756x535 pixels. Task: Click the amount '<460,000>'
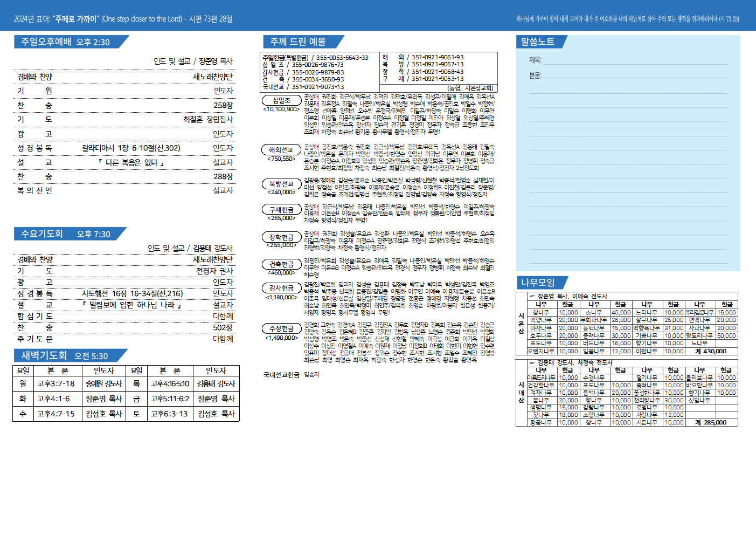pos(281,273)
